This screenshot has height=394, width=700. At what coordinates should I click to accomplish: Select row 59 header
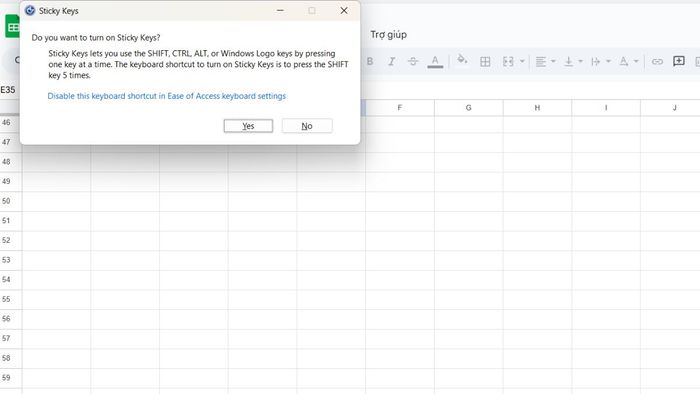11,378
